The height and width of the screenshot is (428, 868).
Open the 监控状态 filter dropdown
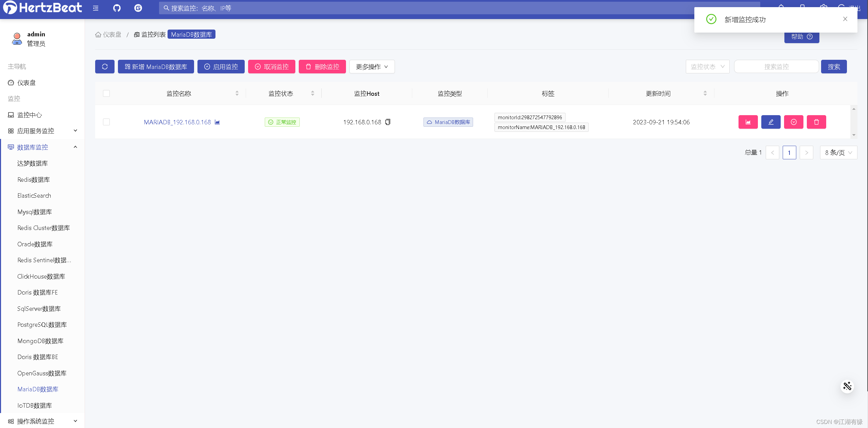point(708,67)
